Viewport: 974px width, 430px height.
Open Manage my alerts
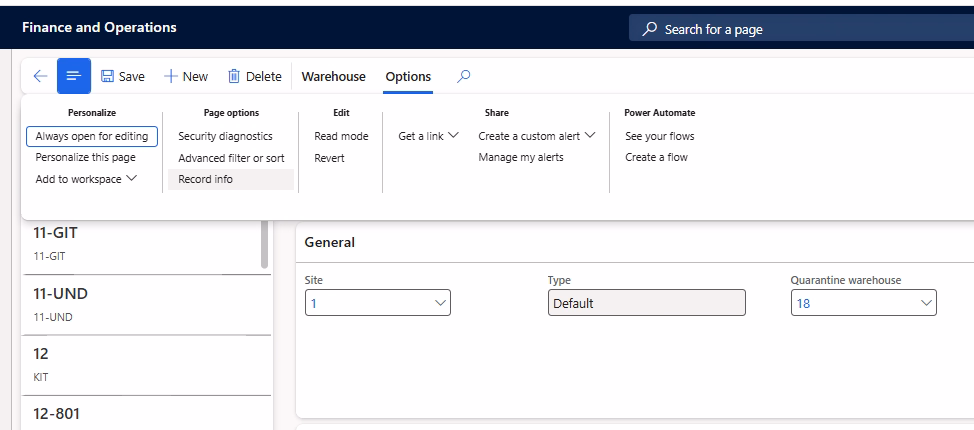coord(521,157)
